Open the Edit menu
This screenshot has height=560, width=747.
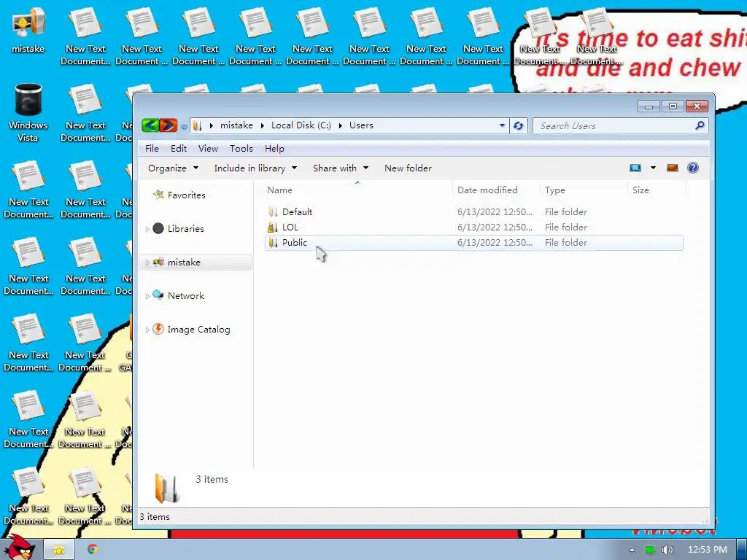pos(179,149)
